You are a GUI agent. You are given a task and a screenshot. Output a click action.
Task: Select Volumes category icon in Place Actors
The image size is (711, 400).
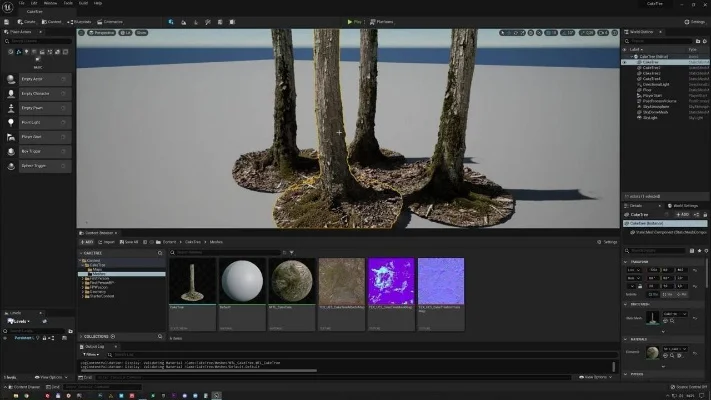click(x=65, y=52)
